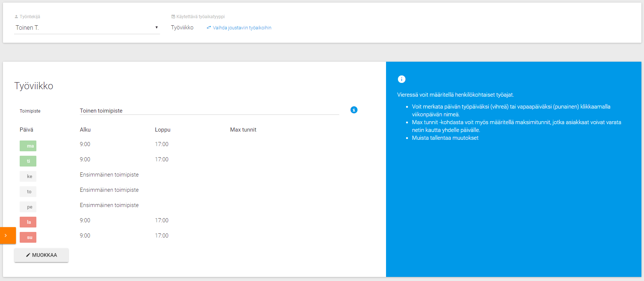Select Monday start time 9:00

[85, 144]
